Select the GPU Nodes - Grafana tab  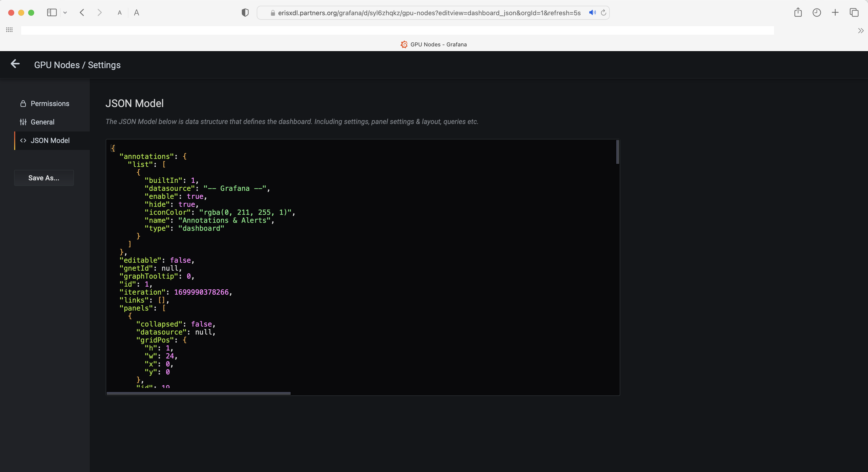point(434,44)
